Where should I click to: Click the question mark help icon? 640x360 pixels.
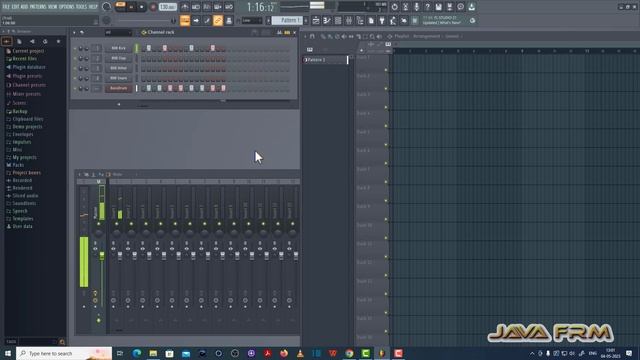(x=427, y=7)
